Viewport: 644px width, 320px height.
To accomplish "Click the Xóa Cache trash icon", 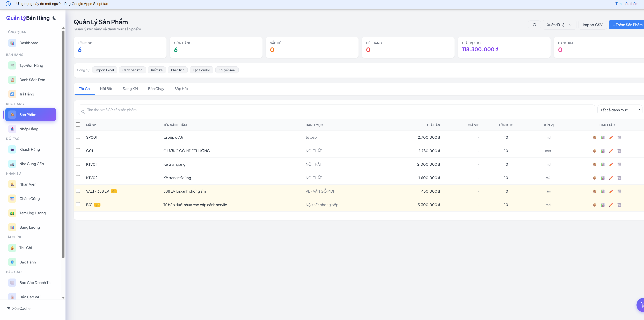I will 8,309.
